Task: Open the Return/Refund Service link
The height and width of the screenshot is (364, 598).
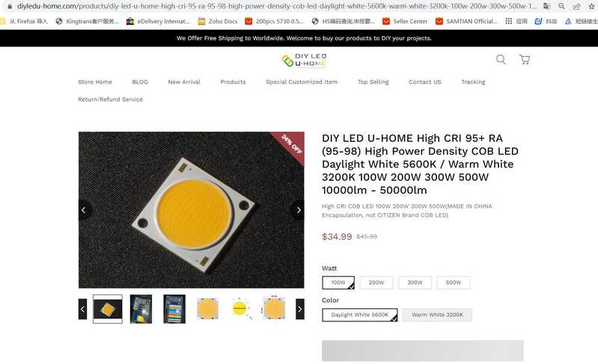Action: point(110,99)
